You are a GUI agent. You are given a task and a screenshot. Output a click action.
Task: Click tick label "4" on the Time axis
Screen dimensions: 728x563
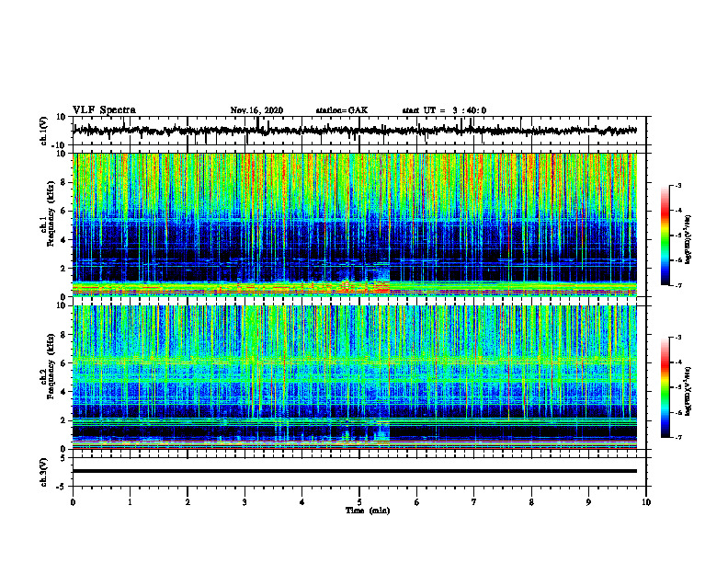pos(302,502)
